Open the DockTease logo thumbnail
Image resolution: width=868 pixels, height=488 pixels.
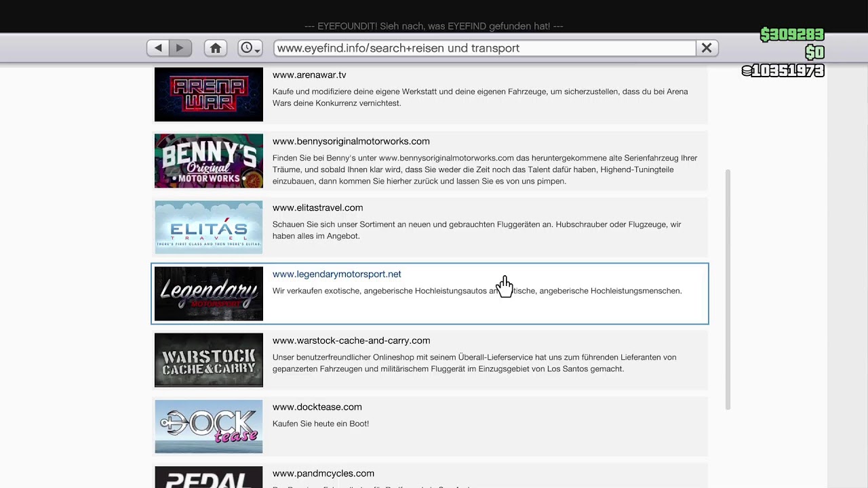point(209,426)
